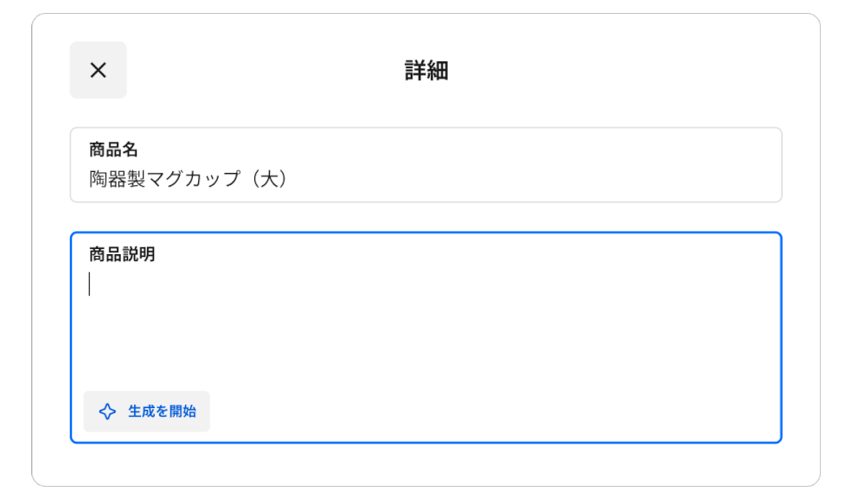The height and width of the screenshot is (504, 864).
Task: Tap the sparkle symbol inside the description box
Action: pos(106,411)
